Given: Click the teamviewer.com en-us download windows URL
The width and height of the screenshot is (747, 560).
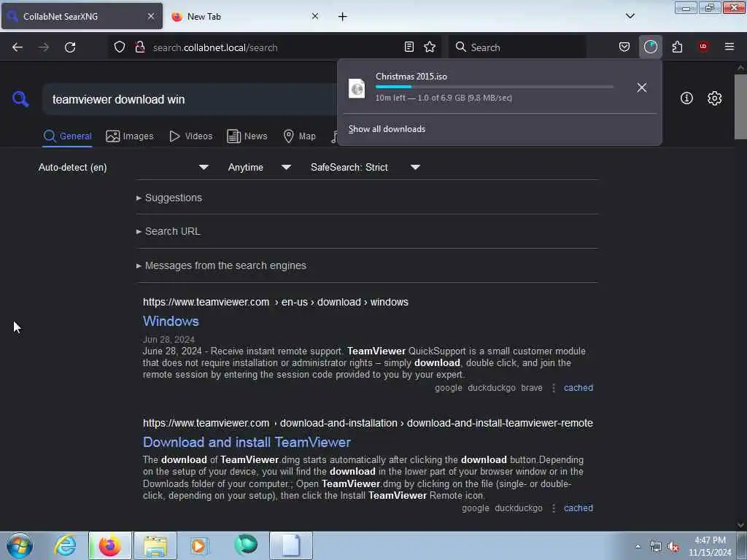Looking at the screenshot, I should tap(275, 302).
